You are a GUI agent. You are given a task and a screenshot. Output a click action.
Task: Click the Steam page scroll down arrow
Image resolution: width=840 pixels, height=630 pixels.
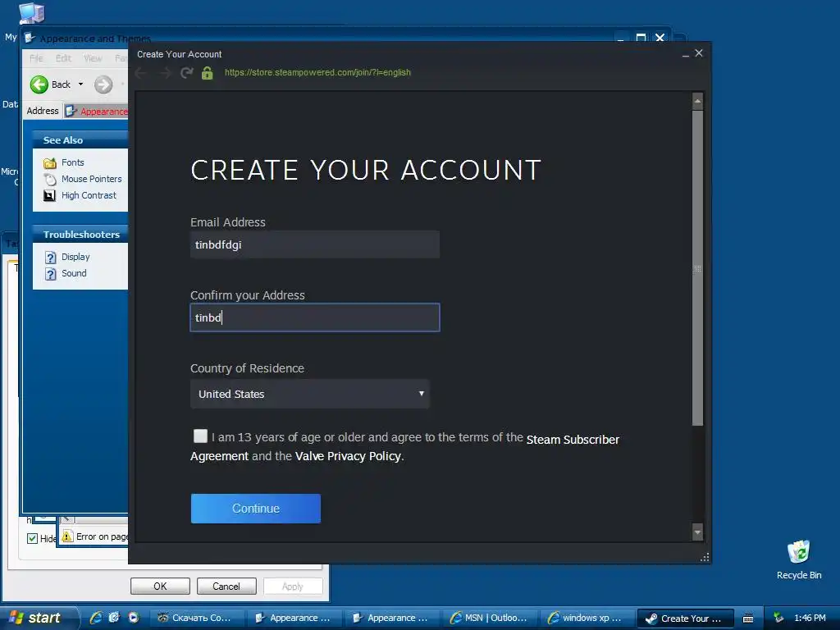(x=697, y=532)
